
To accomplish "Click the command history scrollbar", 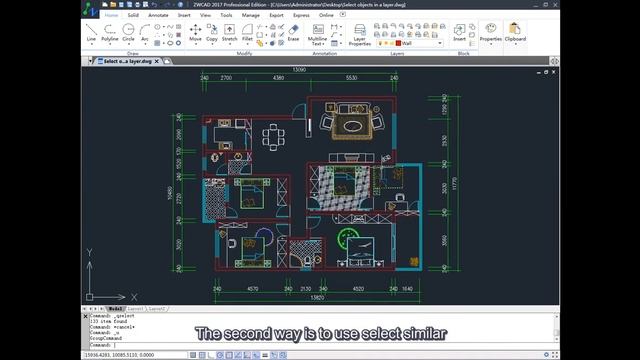I will tap(556, 328).
